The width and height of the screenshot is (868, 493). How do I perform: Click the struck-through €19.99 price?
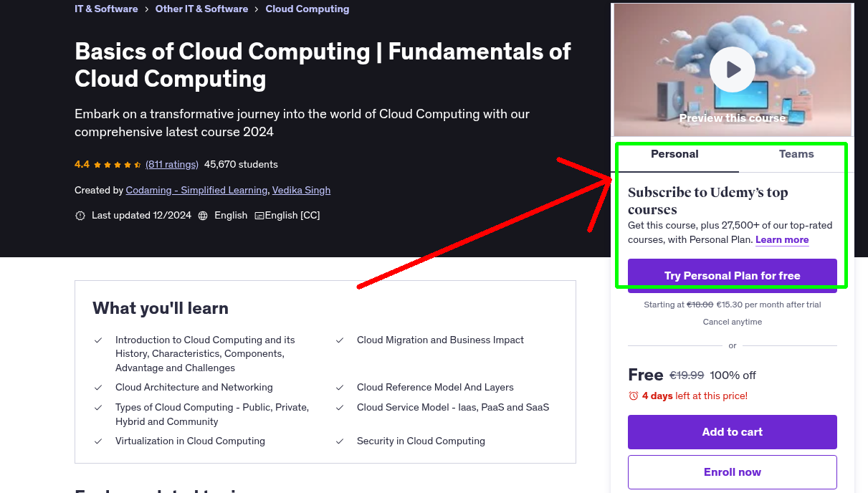coord(687,375)
